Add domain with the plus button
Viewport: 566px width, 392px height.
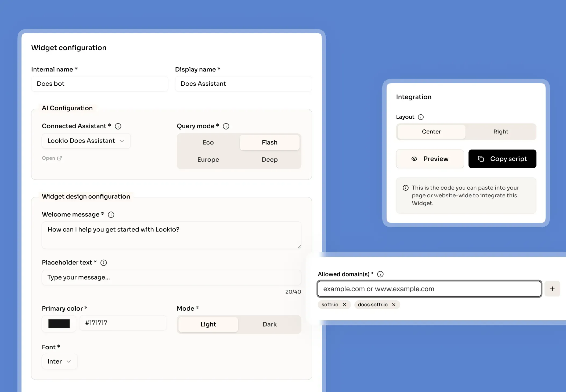(552, 289)
